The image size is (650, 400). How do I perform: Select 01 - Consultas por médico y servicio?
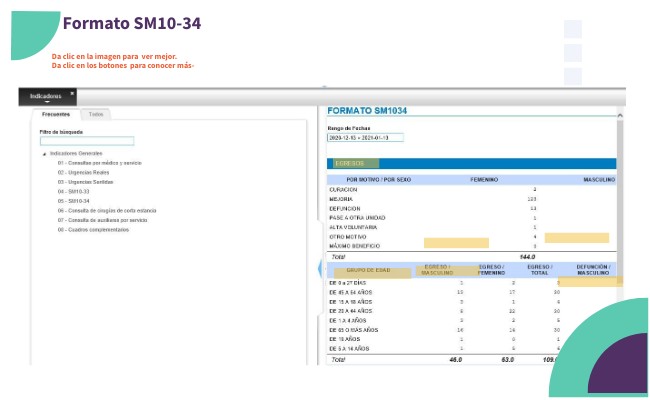click(99, 163)
